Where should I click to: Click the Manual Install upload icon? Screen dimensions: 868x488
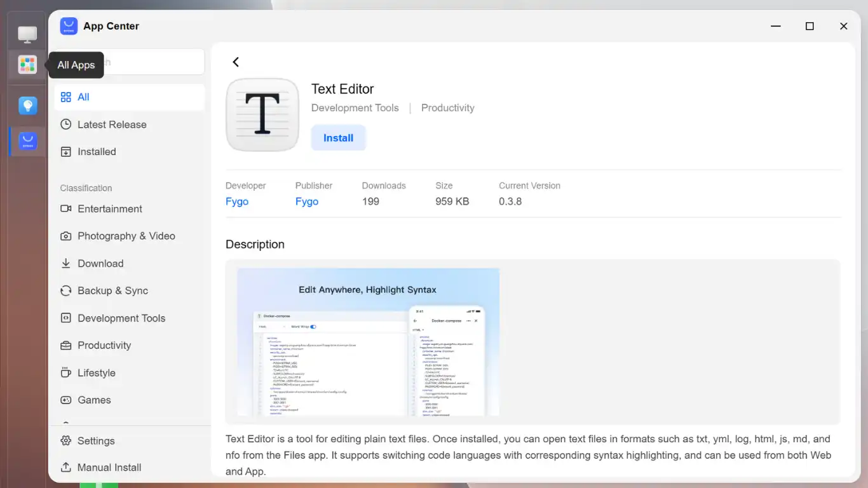click(65, 467)
